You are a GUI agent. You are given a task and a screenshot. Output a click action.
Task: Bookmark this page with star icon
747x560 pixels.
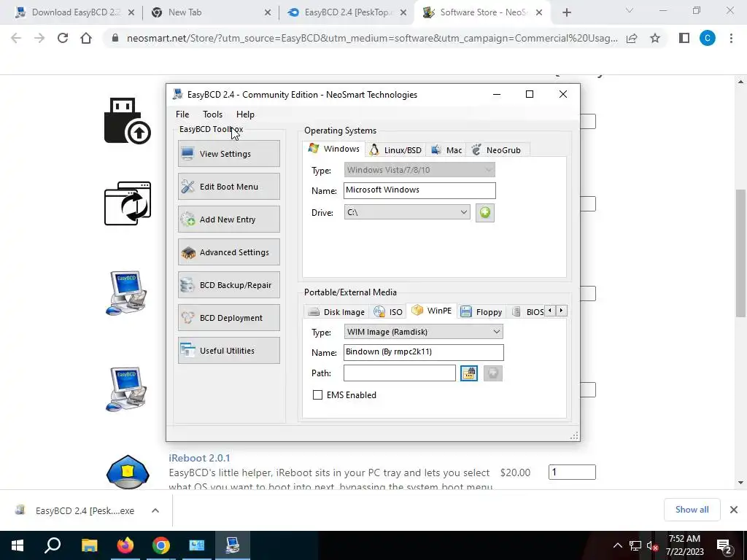pyautogui.click(x=655, y=38)
